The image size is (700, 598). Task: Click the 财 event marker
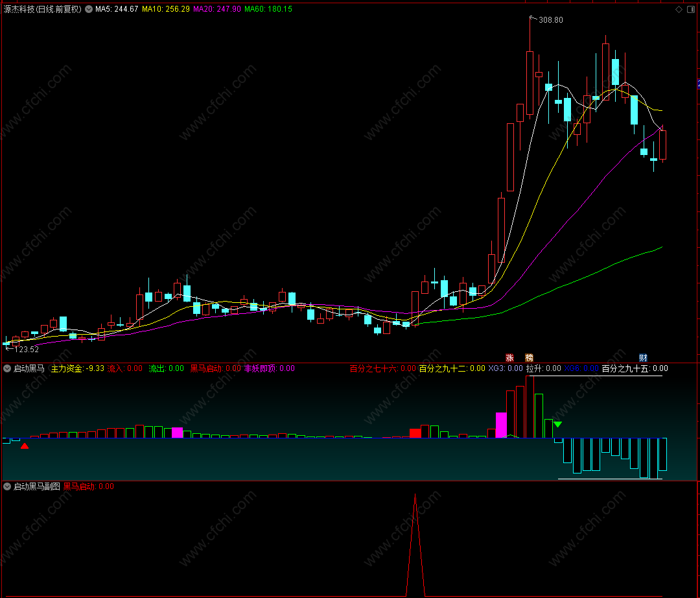point(644,358)
